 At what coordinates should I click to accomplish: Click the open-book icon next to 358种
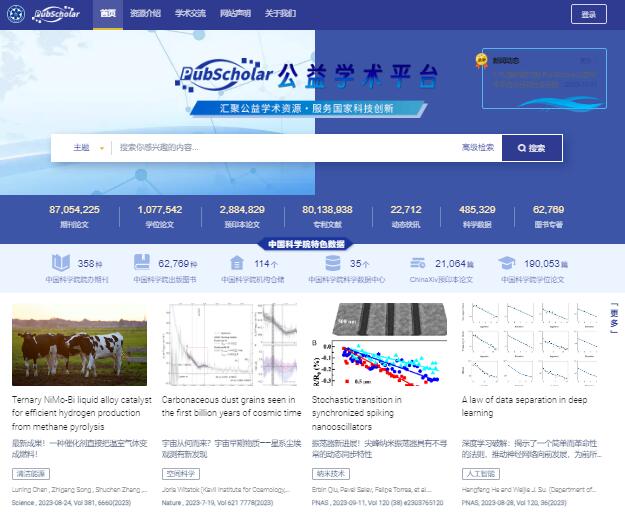tap(61, 263)
